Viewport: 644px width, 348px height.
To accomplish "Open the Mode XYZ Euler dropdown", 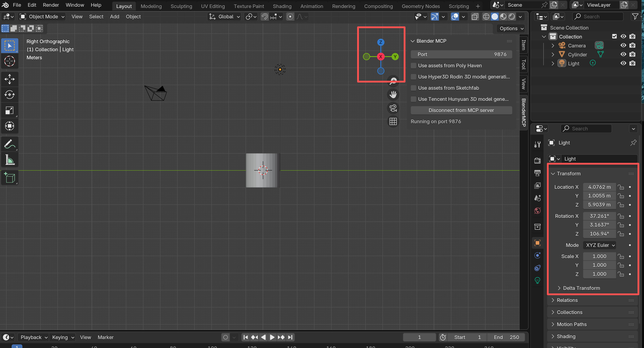I will [x=599, y=245].
